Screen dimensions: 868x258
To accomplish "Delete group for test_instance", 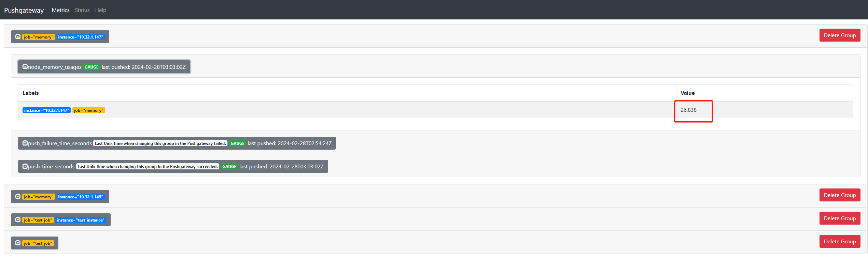I will tap(840, 218).
